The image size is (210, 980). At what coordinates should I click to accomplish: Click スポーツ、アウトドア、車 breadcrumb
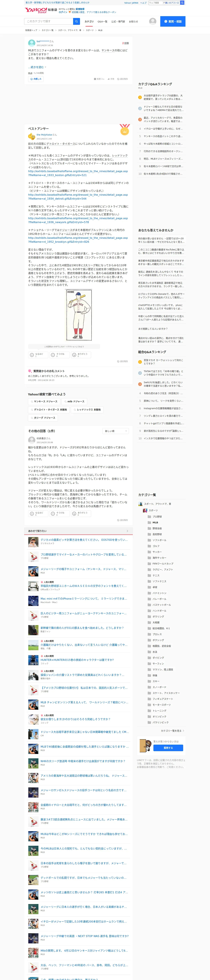point(70,30)
